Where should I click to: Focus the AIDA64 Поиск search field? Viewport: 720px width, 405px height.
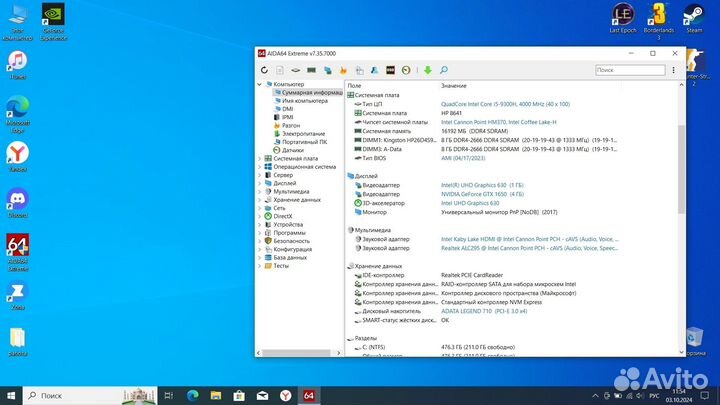pyautogui.click(x=630, y=70)
